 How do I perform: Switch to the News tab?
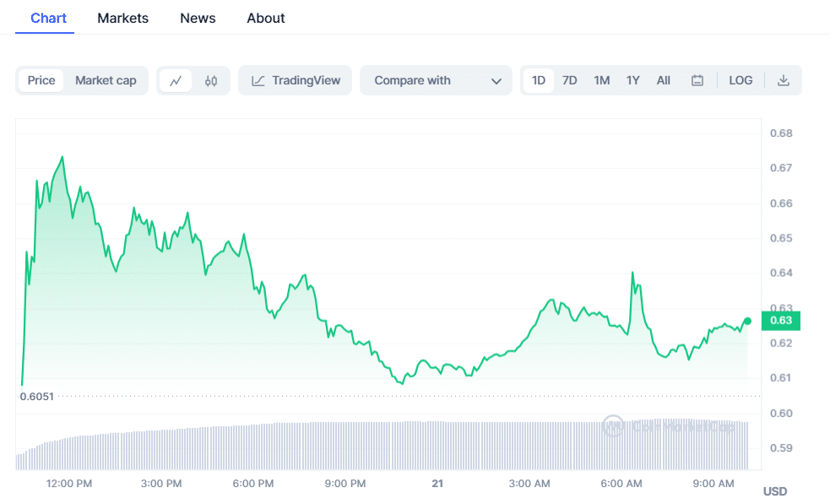198,18
